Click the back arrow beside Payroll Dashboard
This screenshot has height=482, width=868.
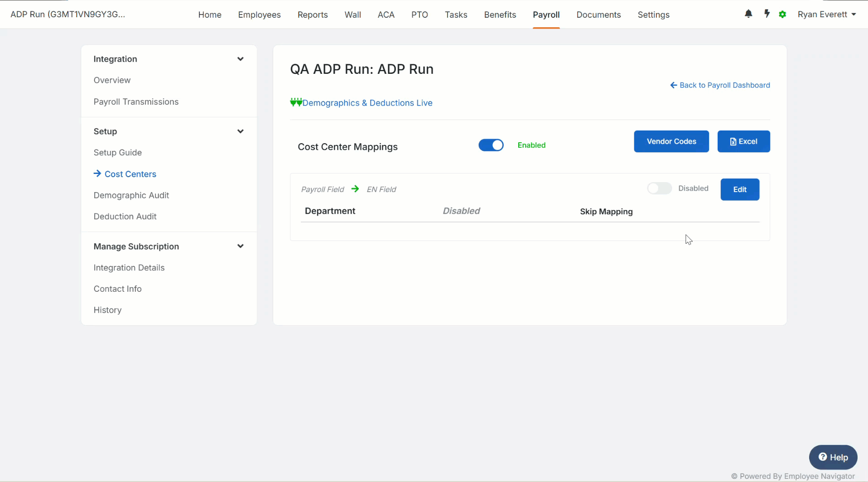pyautogui.click(x=674, y=85)
